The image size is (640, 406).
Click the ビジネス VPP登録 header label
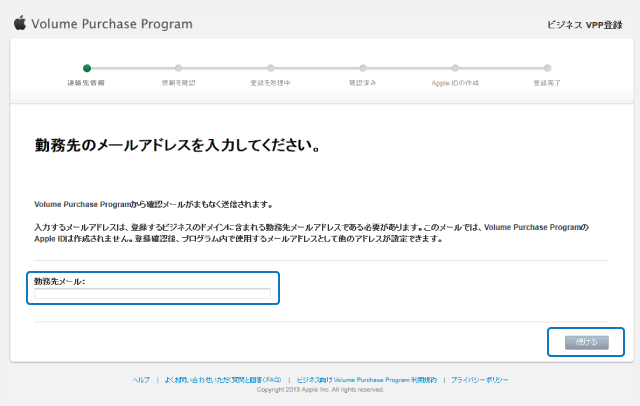point(586,23)
